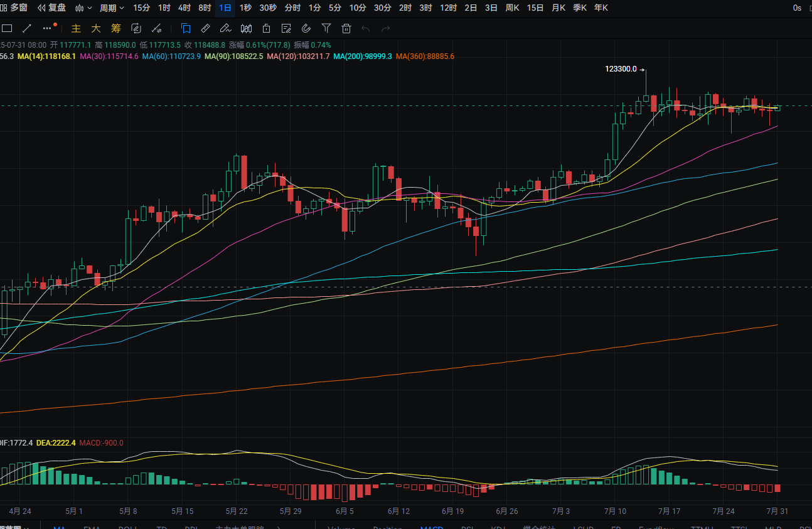Viewport: 812px width, 529px height.
Task: Click the candlestick compare icon
Action: pyautogui.click(x=246, y=28)
